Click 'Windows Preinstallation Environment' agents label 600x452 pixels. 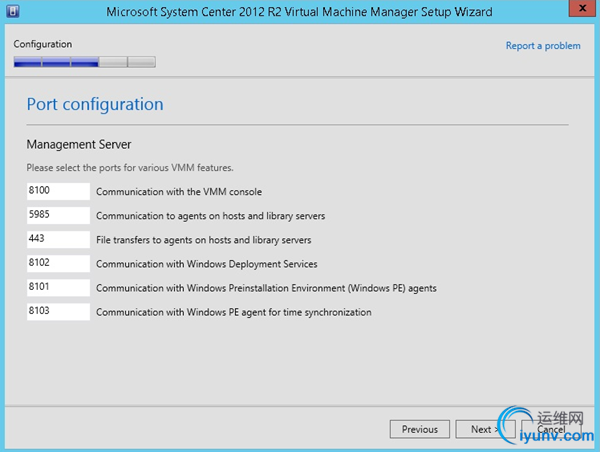pyautogui.click(x=266, y=288)
